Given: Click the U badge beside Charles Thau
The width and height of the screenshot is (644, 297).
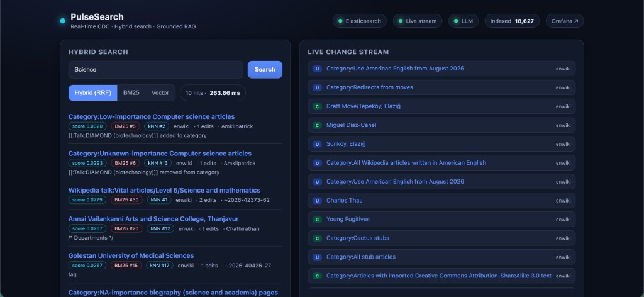Looking at the screenshot, I should pyautogui.click(x=317, y=201).
